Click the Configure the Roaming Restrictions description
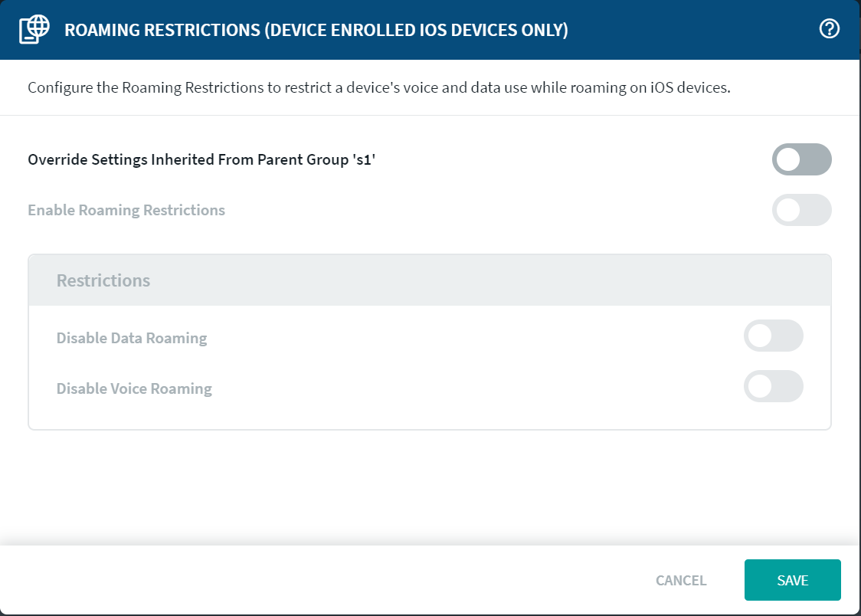The height and width of the screenshot is (616, 861). point(378,87)
